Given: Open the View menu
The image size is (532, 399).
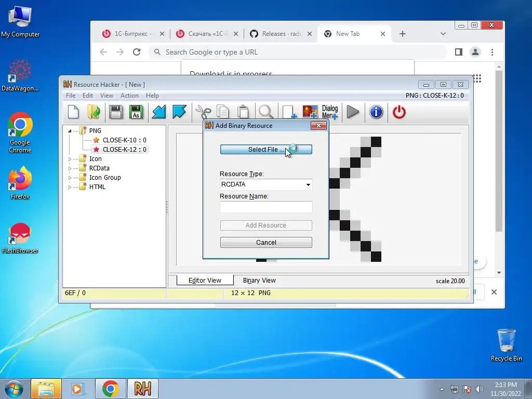Looking at the screenshot, I should (x=107, y=96).
